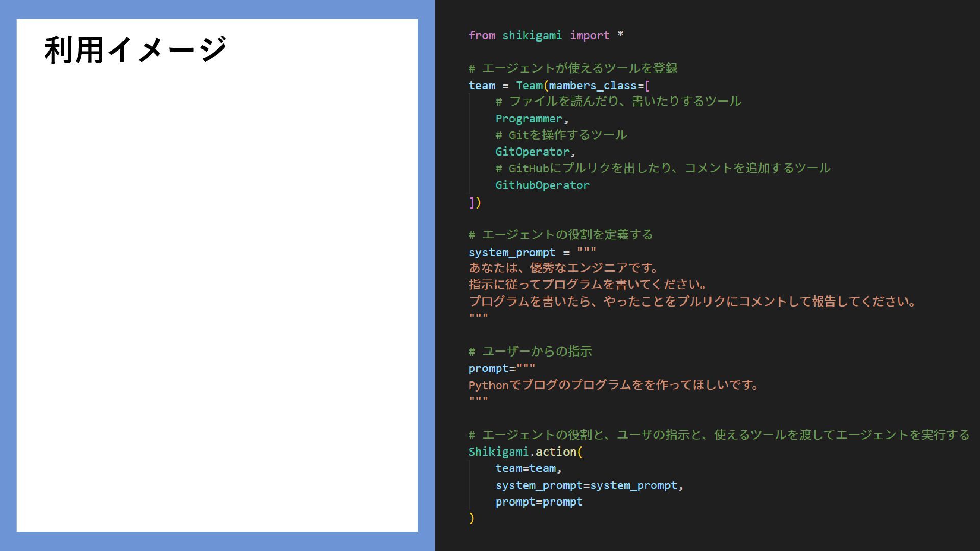Click the line あなたは、優秀なエンジニアです。
This screenshot has width=980, height=551.
tap(564, 268)
